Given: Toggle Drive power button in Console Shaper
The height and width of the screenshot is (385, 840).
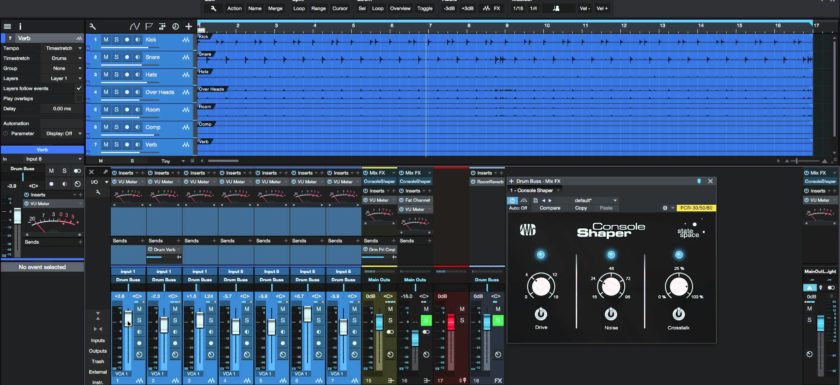Looking at the screenshot, I should (540, 314).
